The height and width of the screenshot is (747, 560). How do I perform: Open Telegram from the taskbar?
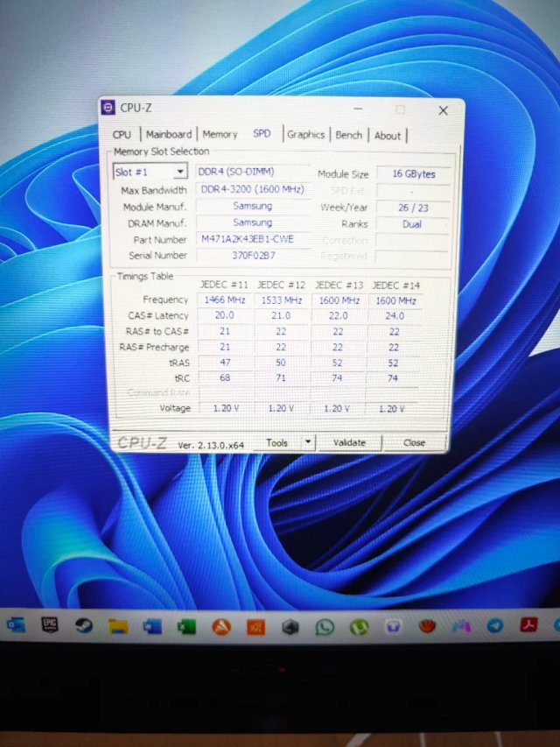495,625
